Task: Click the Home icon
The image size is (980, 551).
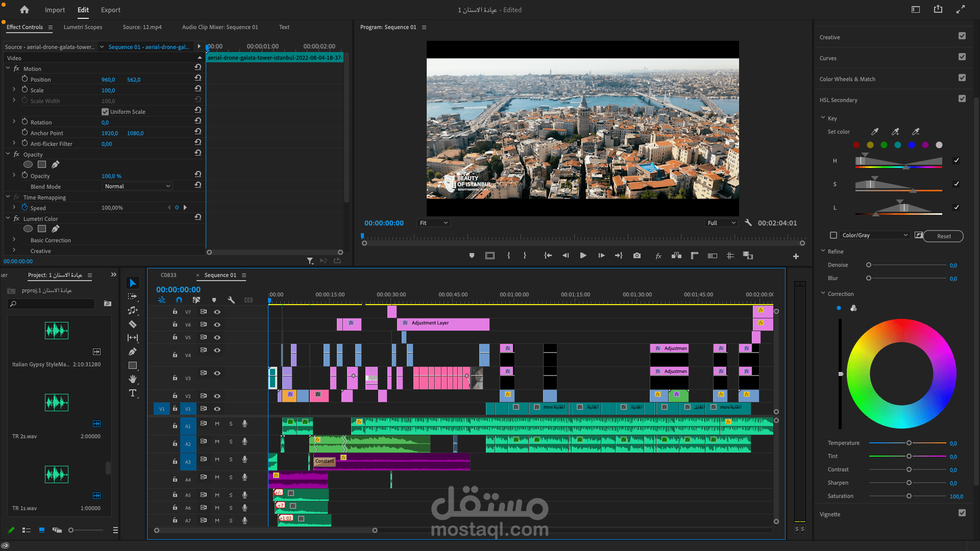Action: tap(24, 10)
